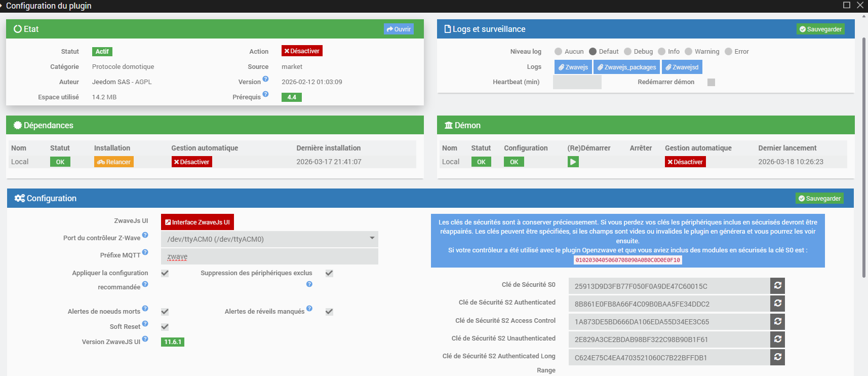The width and height of the screenshot is (868, 376).
Task: Click the vertical scrollbar on the right edge
Action: (x=864, y=157)
